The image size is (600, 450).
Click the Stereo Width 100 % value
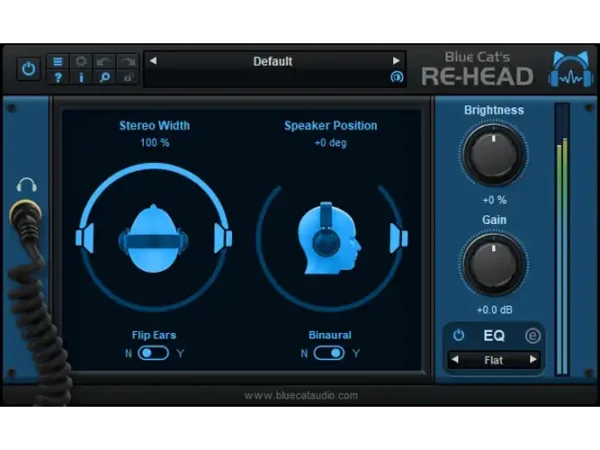155,143
